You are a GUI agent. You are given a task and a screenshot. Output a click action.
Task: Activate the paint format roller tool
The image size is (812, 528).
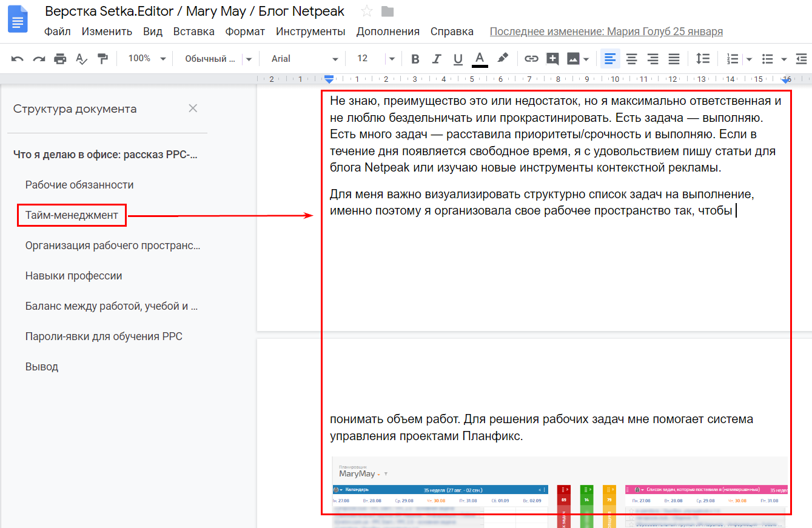[102, 59]
